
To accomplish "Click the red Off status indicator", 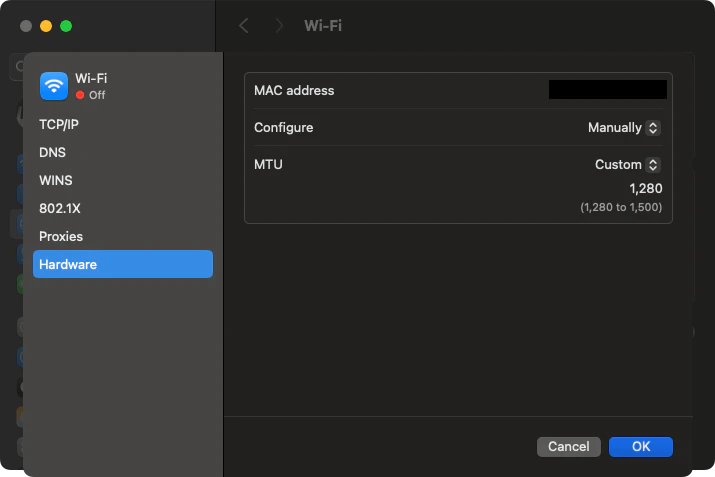I will point(80,95).
